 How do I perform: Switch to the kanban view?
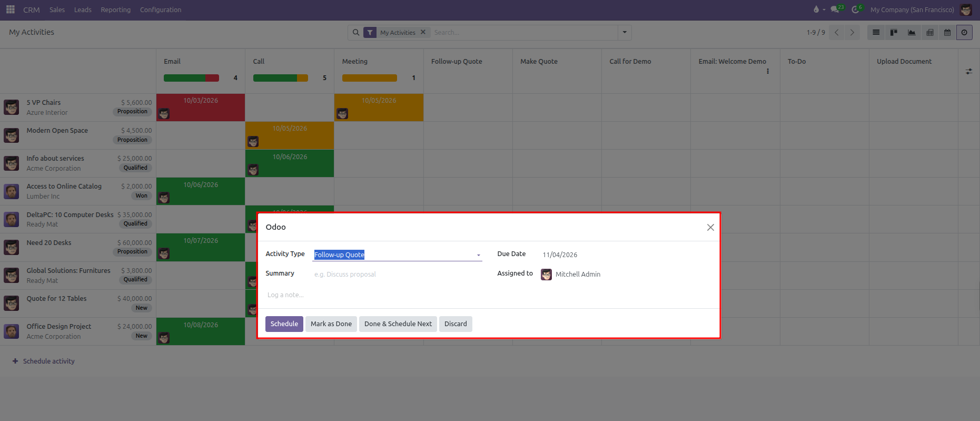click(894, 33)
